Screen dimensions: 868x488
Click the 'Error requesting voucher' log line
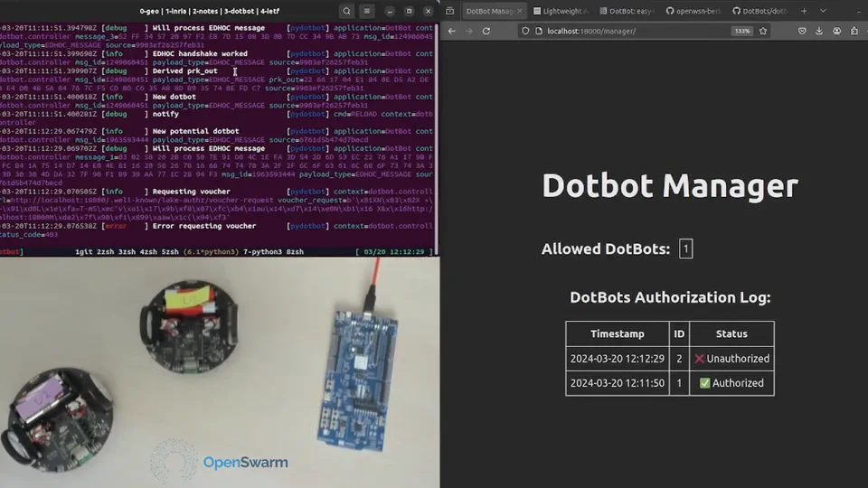pos(203,226)
